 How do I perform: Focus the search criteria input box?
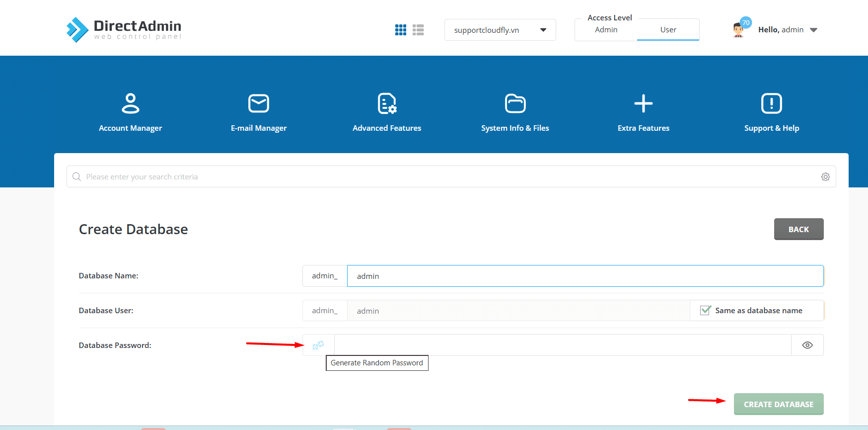[x=447, y=177]
